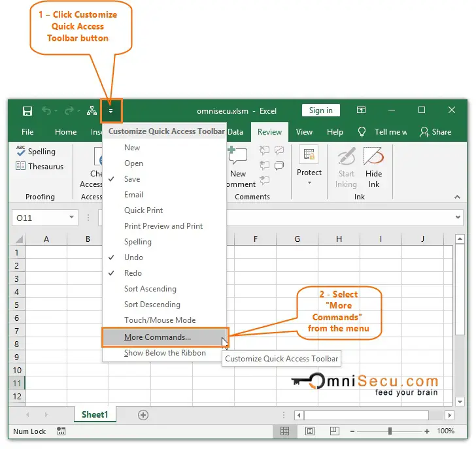
Task: Click the macro recording icon in status bar
Action: [x=61, y=431]
